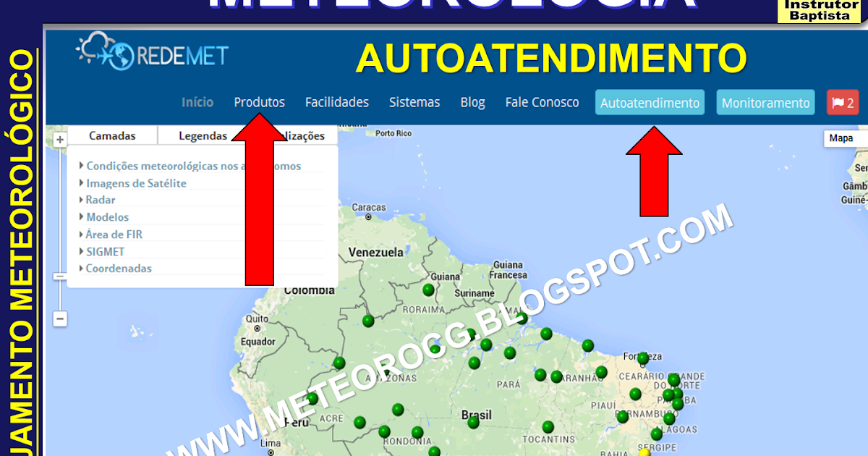Open the Produtos menu
The width and height of the screenshot is (868, 456).
[x=259, y=102]
